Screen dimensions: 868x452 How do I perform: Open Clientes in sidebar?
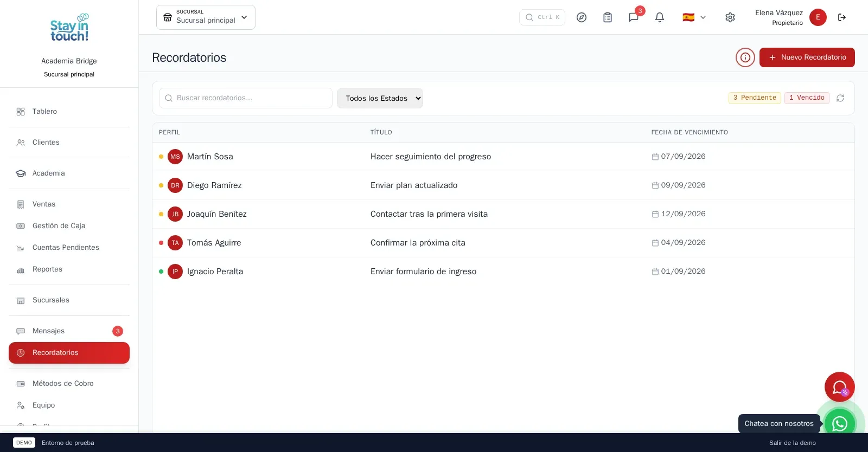(x=69, y=143)
